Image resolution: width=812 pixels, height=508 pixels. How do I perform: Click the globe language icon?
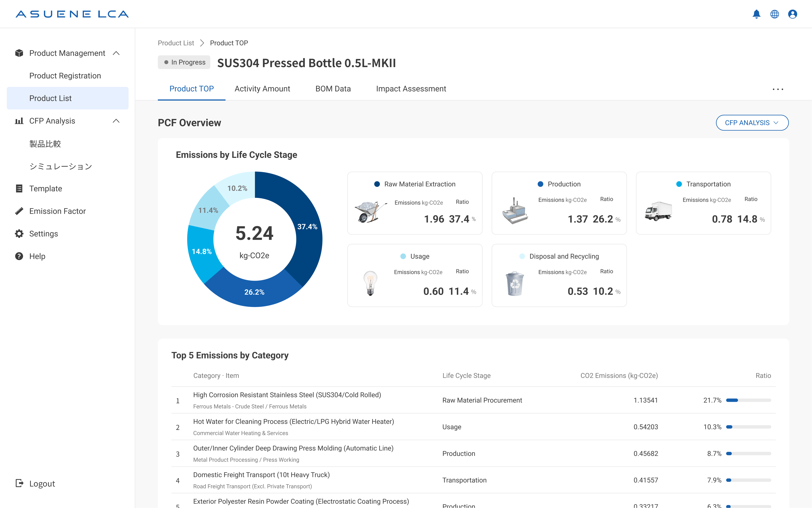[x=774, y=14]
